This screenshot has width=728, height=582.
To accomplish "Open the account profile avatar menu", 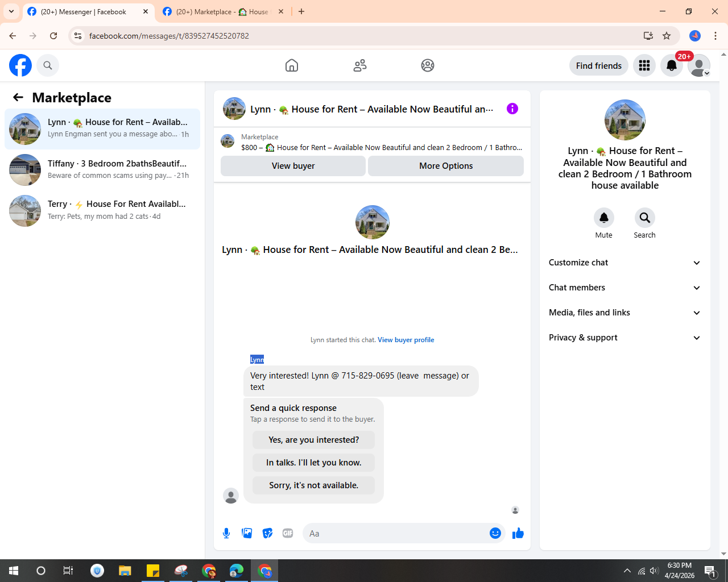I will click(699, 65).
